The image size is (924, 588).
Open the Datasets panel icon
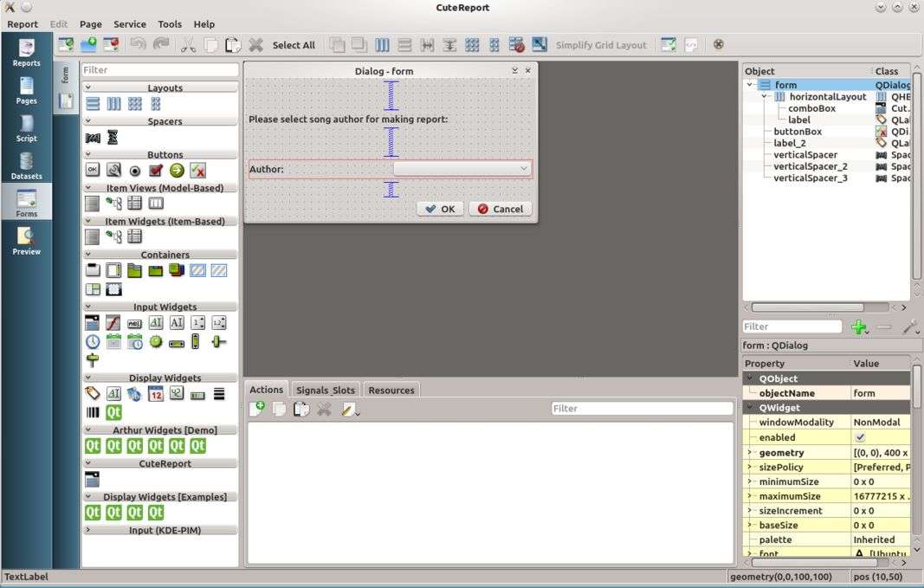pyautogui.click(x=26, y=165)
